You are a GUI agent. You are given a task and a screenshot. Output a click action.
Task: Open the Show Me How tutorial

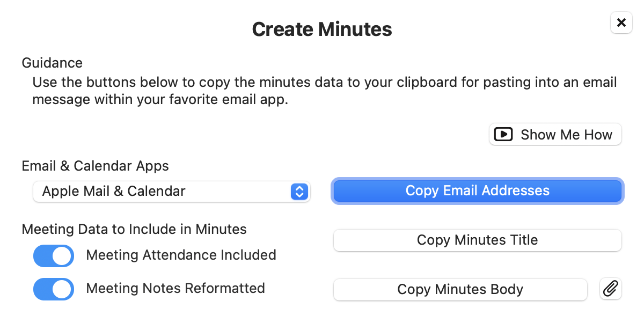point(555,134)
